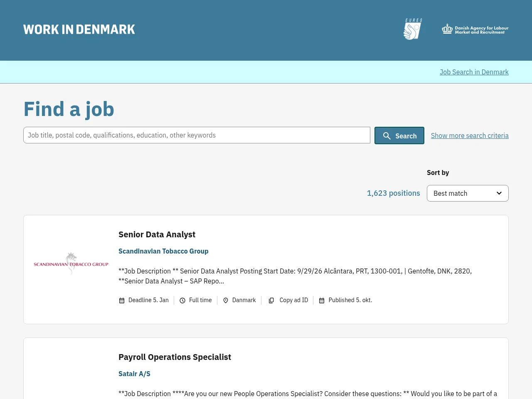532x399 pixels.
Task: Click the Full time clock icon
Action: click(182, 300)
